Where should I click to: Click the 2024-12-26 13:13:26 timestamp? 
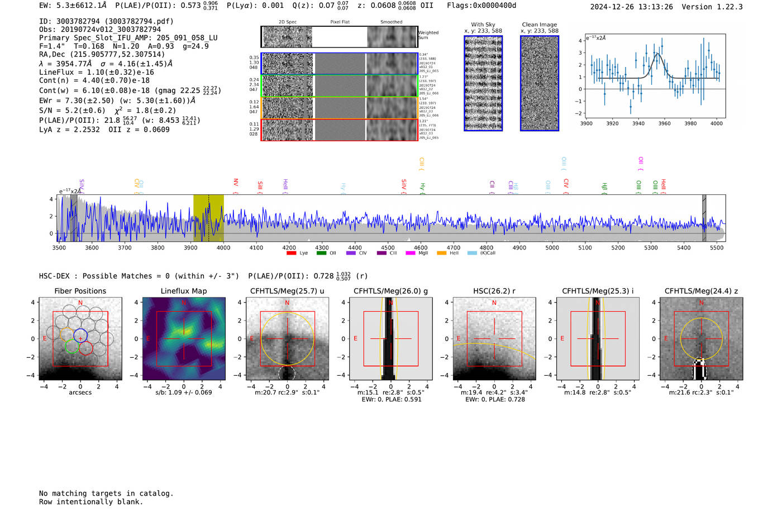point(632,7)
